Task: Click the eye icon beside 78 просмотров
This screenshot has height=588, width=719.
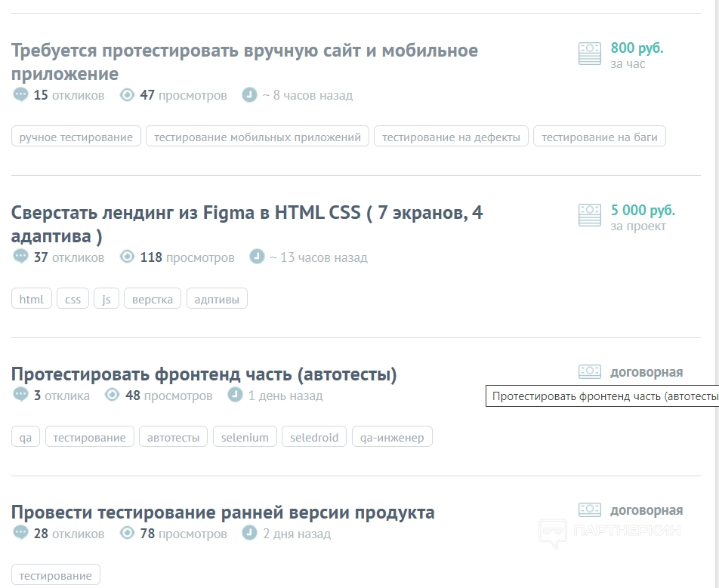Action: [127, 534]
